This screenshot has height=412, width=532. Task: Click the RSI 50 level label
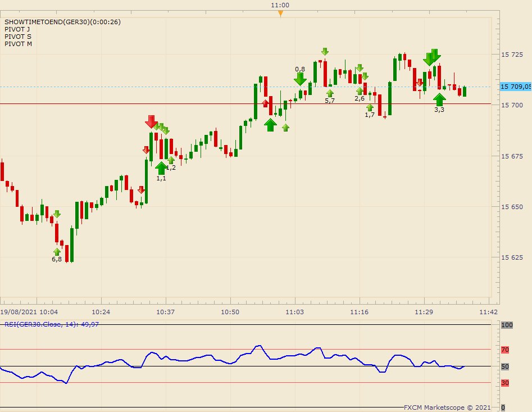[505, 366]
